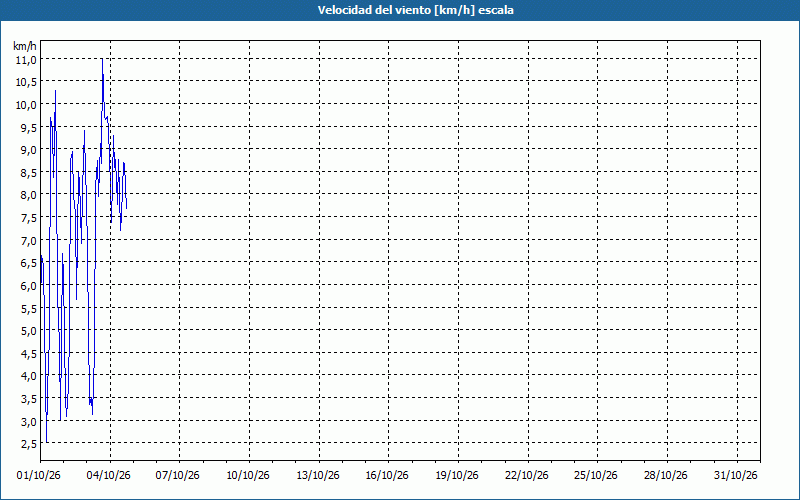Viewport: 800px width, 500px height.
Task: Click the '28/10/26' date label
Action: point(666,476)
